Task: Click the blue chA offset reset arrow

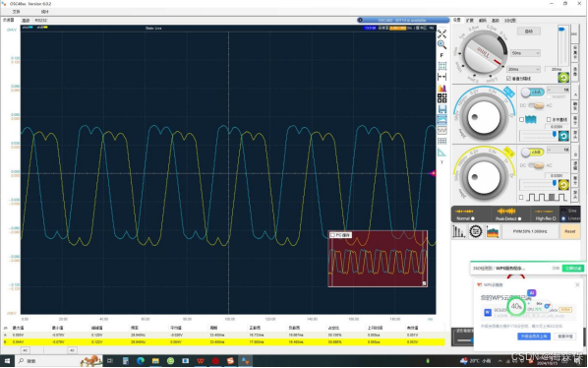Action: pos(563,136)
